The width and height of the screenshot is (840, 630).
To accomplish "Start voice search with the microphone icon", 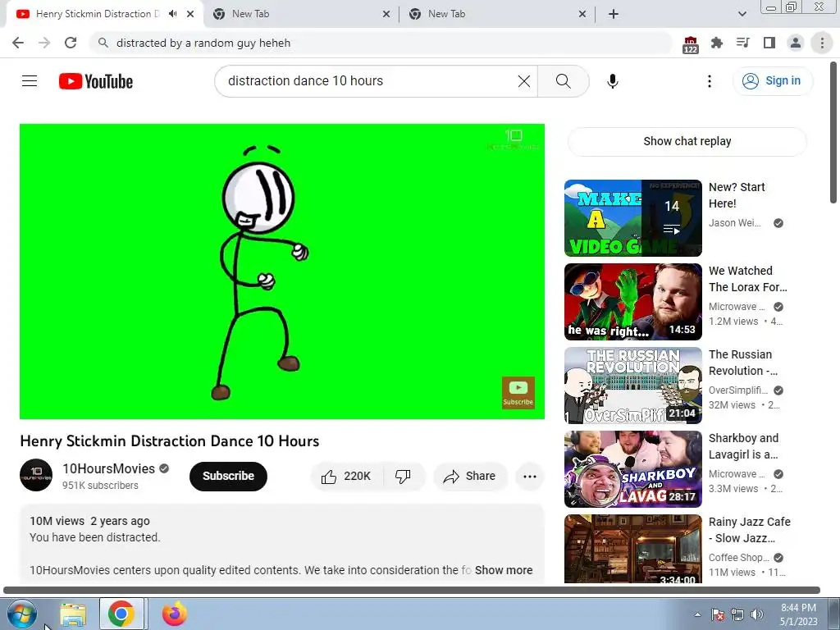I will [x=612, y=81].
